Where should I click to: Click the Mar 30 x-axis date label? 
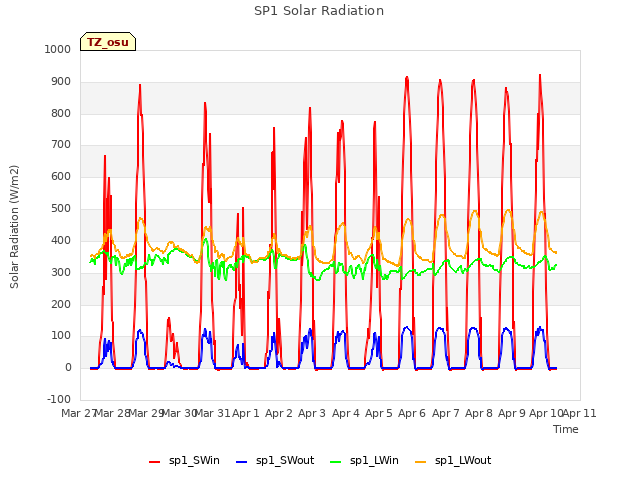pos(180,413)
